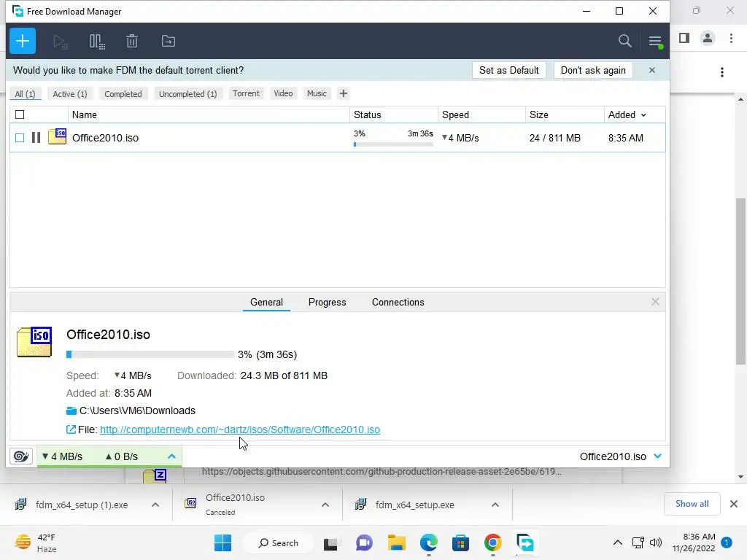Filter by the Music tag
Screen dimensions: 747x560
point(317,93)
